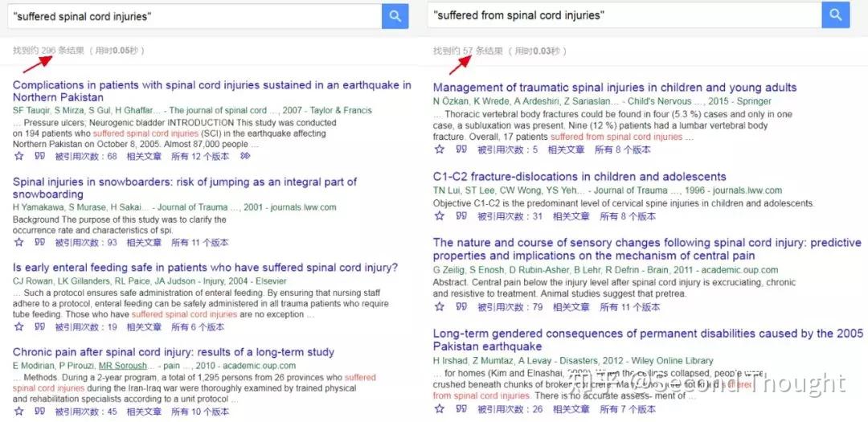
Task: Open related articles for the snowboarders result
Action: click(144, 242)
